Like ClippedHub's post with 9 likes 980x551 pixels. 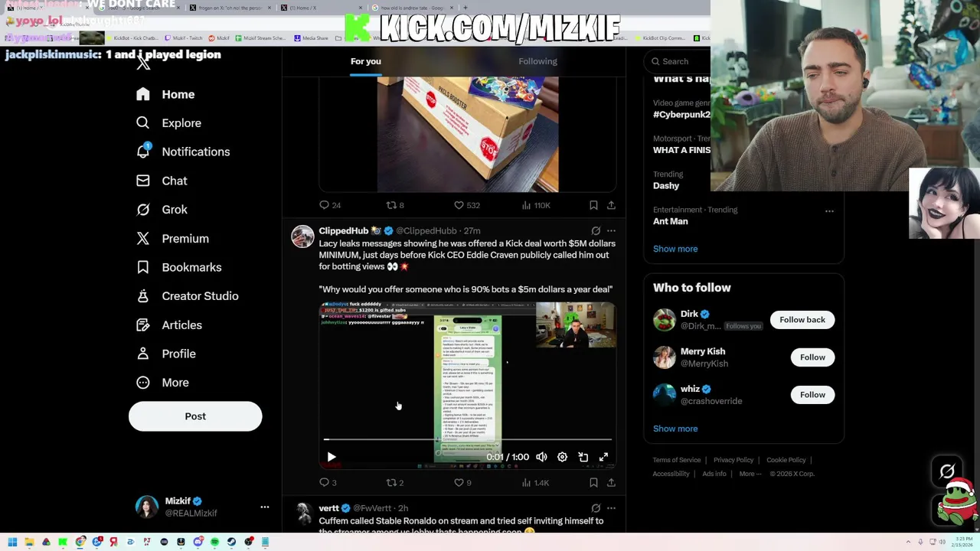[462, 483]
